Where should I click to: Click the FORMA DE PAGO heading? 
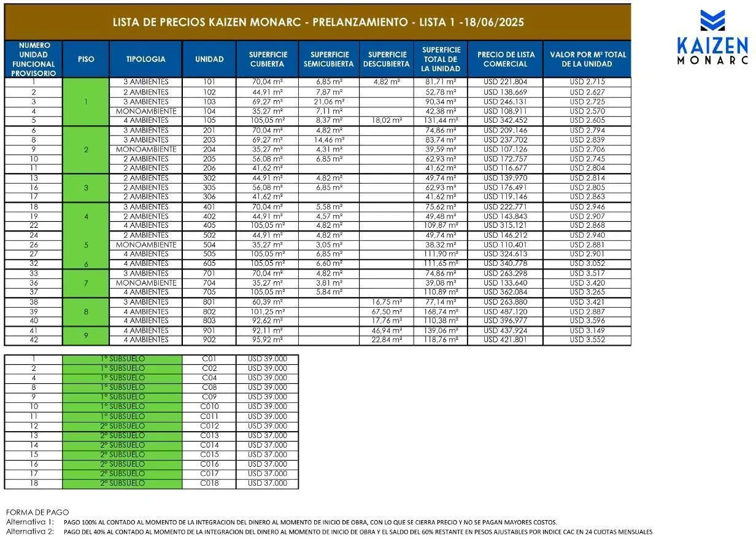click(37, 512)
